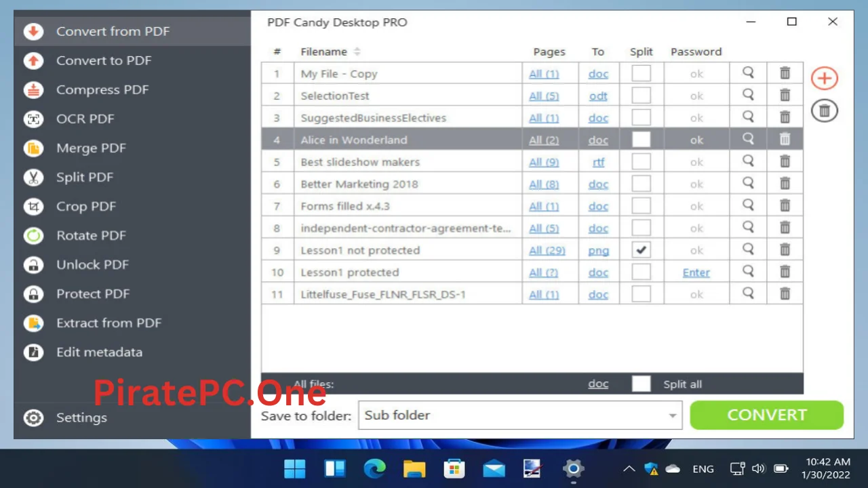Toggle Split for Best slideshow makers
The width and height of the screenshot is (868, 488).
641,161
